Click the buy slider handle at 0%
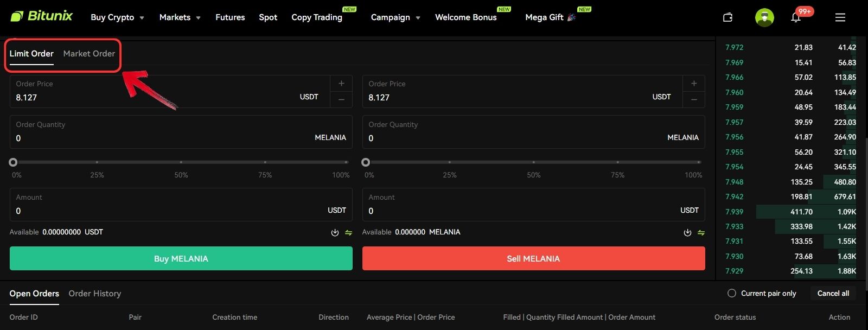Image resolution: width=868 pixels, height=330 pixels. pos(13,162)
